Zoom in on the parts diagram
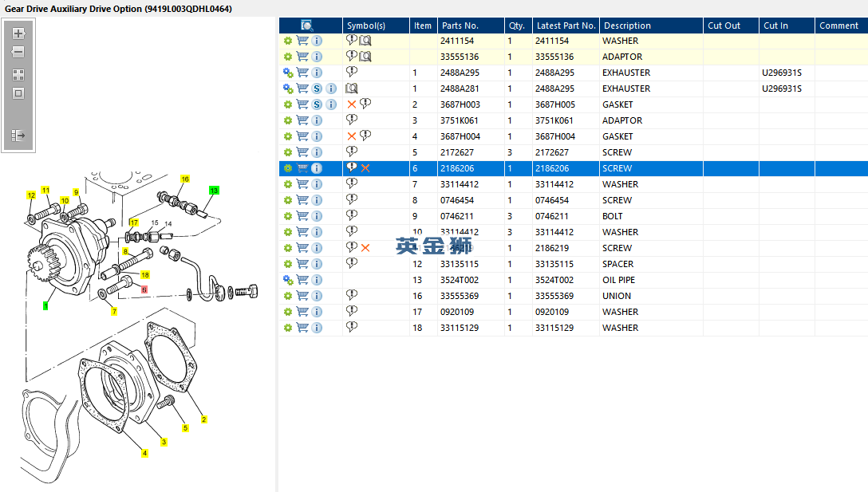 [18, 33]
